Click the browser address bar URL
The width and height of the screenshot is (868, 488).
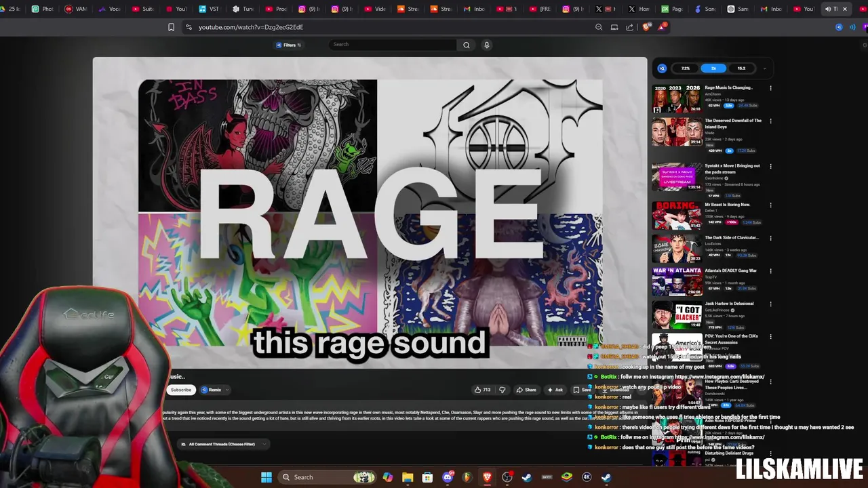(x=251, y=27)
